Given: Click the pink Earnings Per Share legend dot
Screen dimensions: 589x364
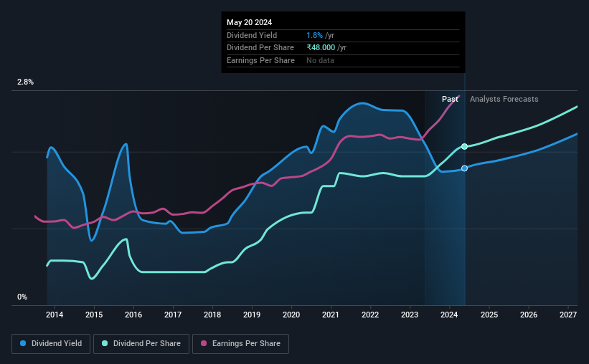Looking at the screenshot, I should pyautogui.click(x=204, y=343).
